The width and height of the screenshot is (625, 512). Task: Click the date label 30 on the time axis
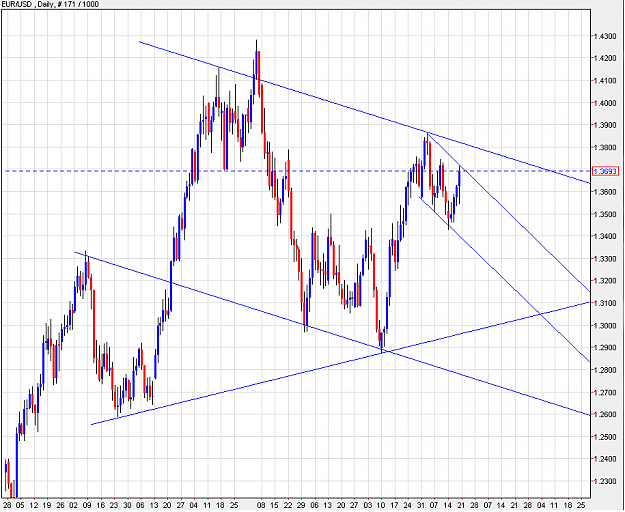click(127, 505)
